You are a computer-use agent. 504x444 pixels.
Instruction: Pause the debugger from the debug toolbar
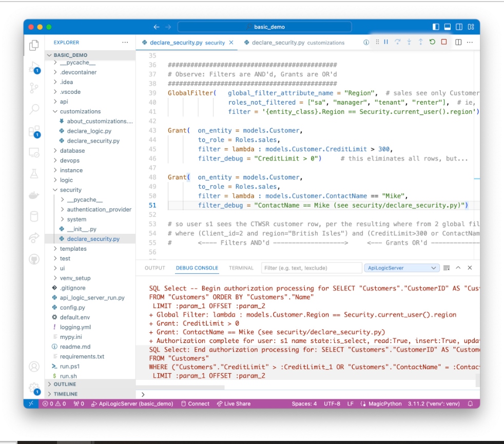[386, 42]
